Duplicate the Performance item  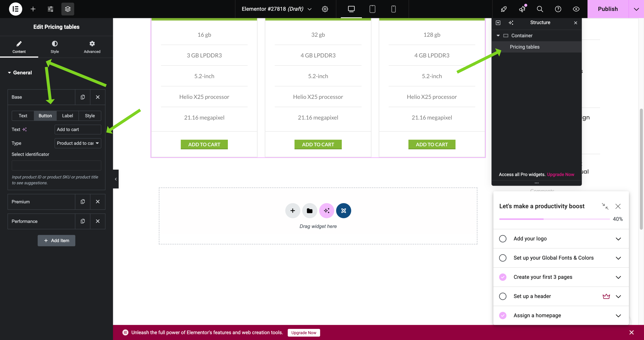click(83, 221)
